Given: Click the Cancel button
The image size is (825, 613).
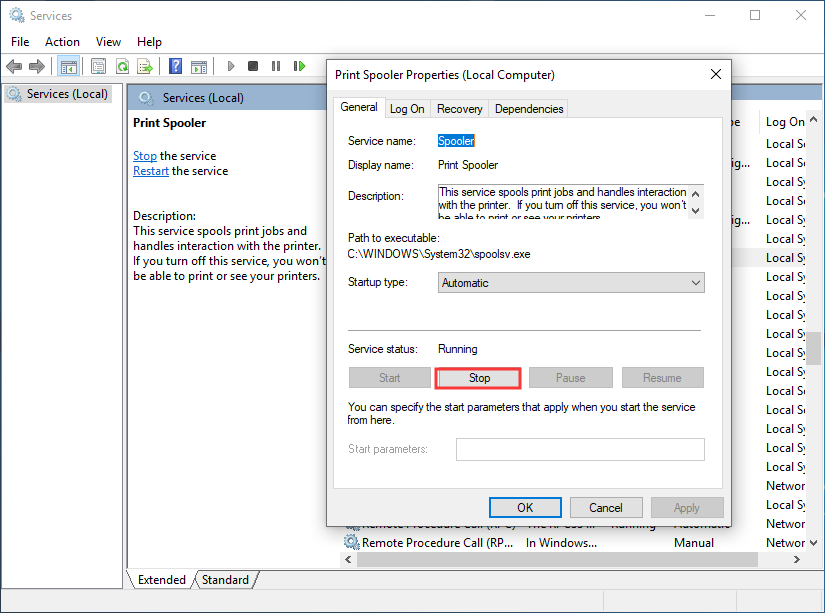Looking at the screenshot, I should 606,508.
